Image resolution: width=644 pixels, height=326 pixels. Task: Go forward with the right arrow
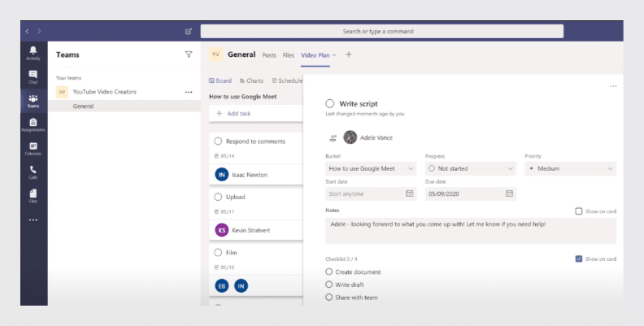click(x=39, y=31)
